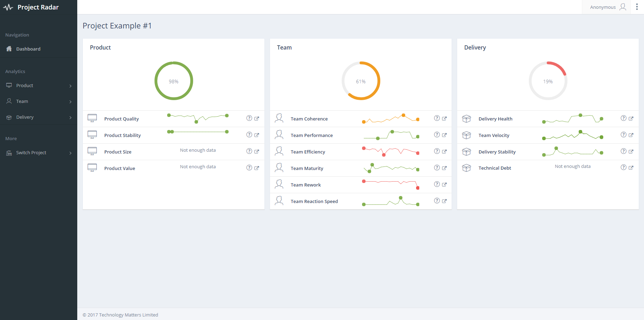Expand the Product analytics sidebar chevron
This screenshot has width=644, height=320.
tap(71, 86)
